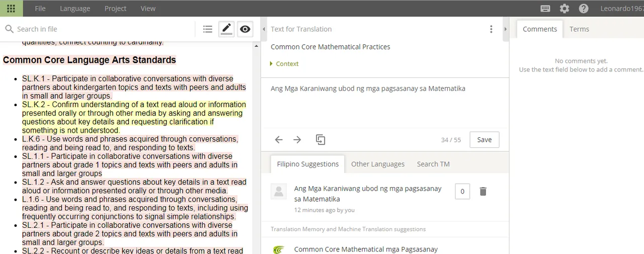Switch to the list view mode icon
644x254 pixels.
pyautogui.click(x=208, y=29)
